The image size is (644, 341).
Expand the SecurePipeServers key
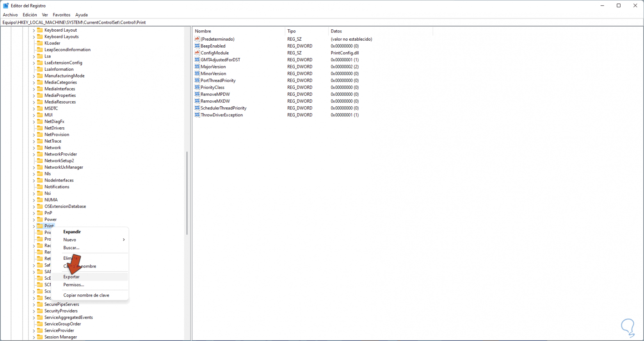34,305
